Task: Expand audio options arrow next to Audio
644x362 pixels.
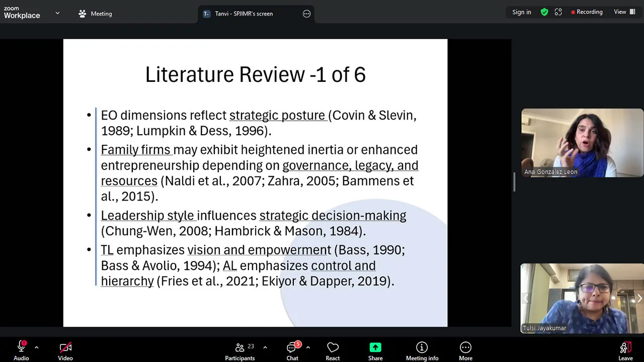Action: click(x=36, y=347)
